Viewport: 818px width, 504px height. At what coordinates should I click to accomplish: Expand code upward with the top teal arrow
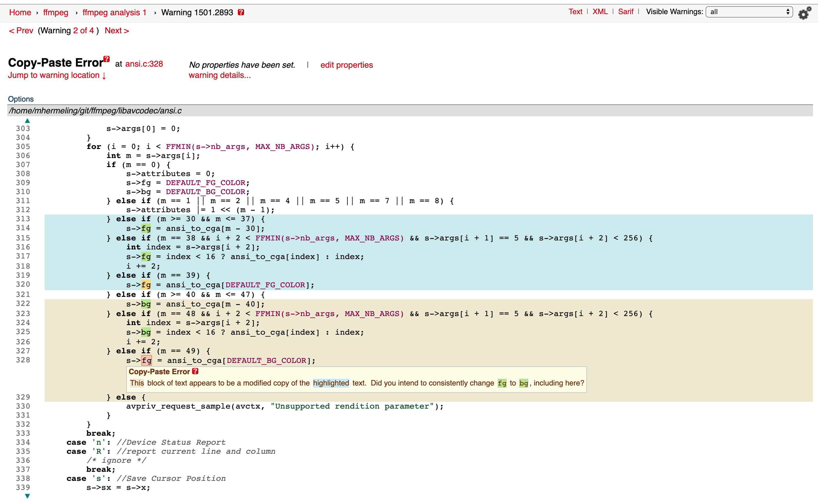coord(27,121)
